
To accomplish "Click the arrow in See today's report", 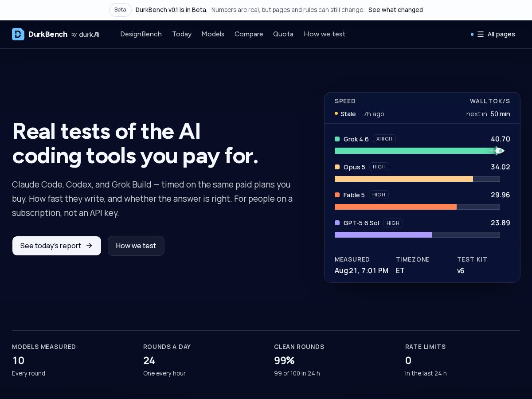I will click(89, 246).
